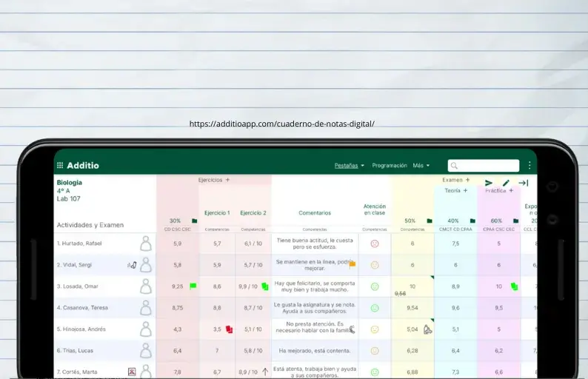Click the collapse columns arrow icon
The height and width of the screenshot is (379, 588).
coord(523,183)
